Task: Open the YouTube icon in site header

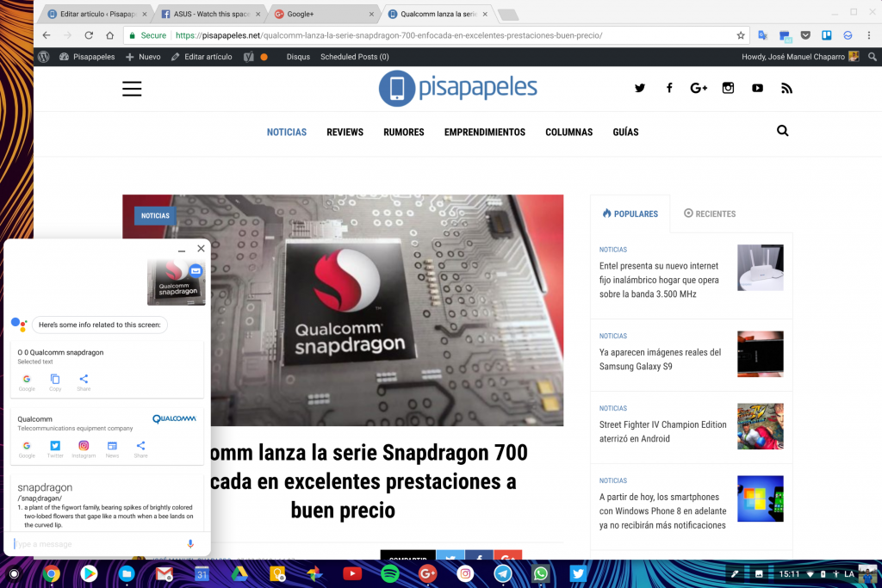Action: pos(757,88)
